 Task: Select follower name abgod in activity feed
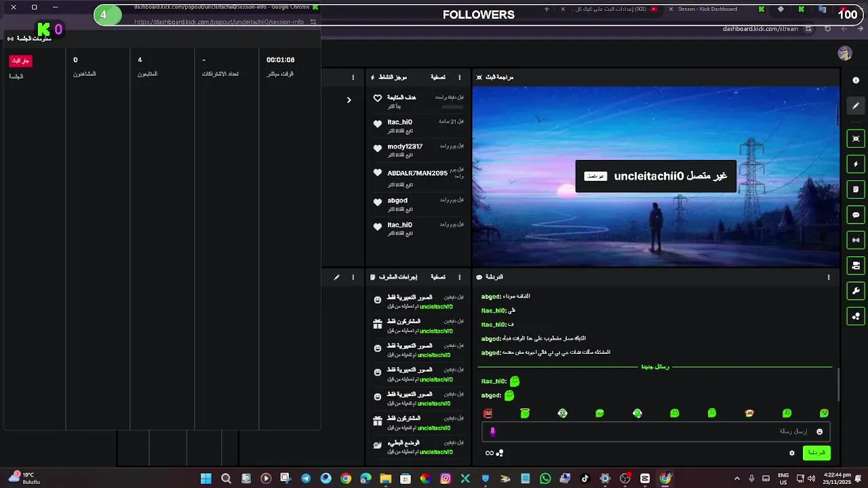pyautogui.click(x=397, y=201)
